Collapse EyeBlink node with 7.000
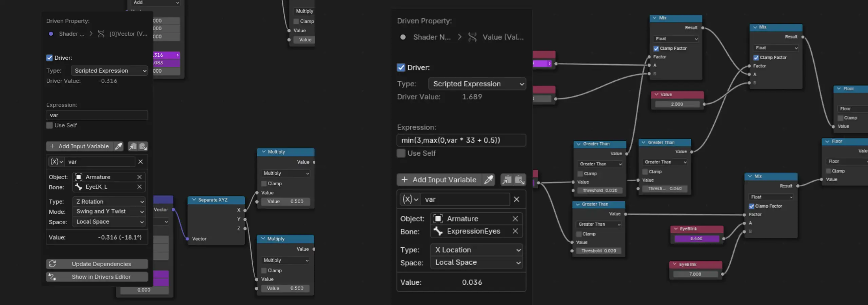The image size is (868, 305). (x=675, y=264)
